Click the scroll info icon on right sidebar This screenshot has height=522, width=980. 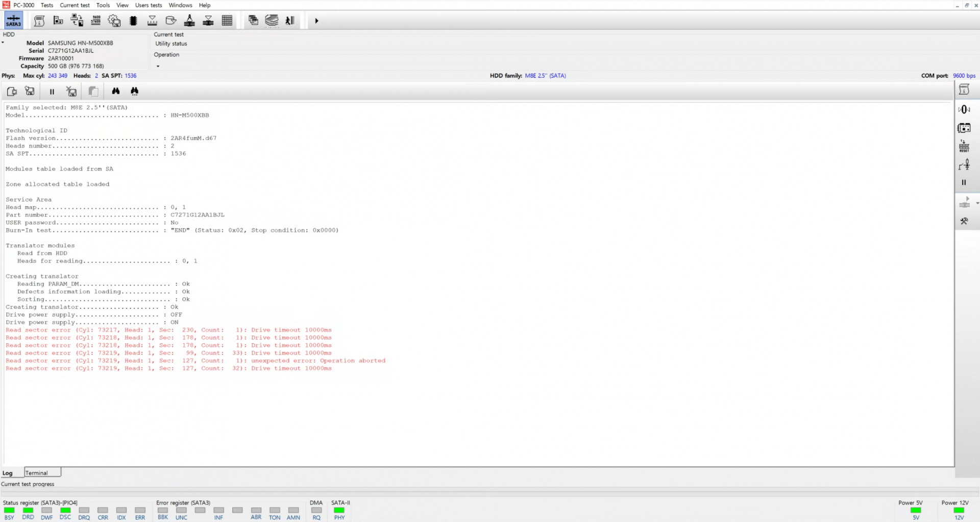[x=964, y=89]
